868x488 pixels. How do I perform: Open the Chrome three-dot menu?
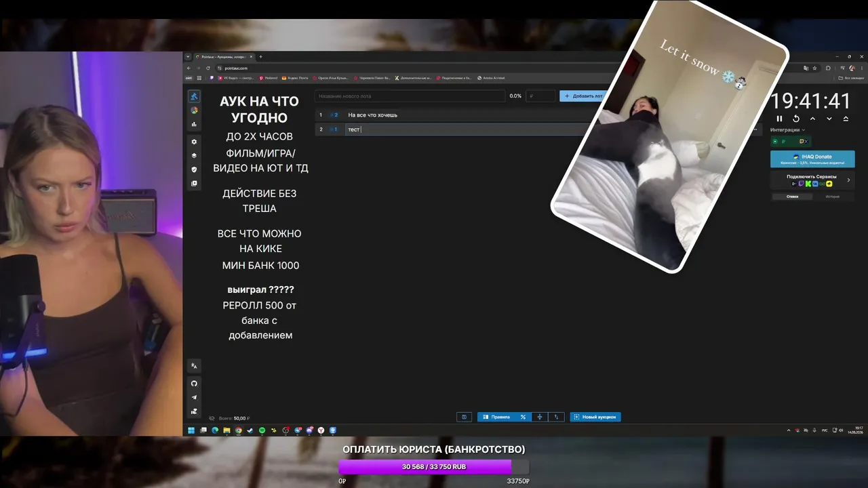tap(861, 68)
